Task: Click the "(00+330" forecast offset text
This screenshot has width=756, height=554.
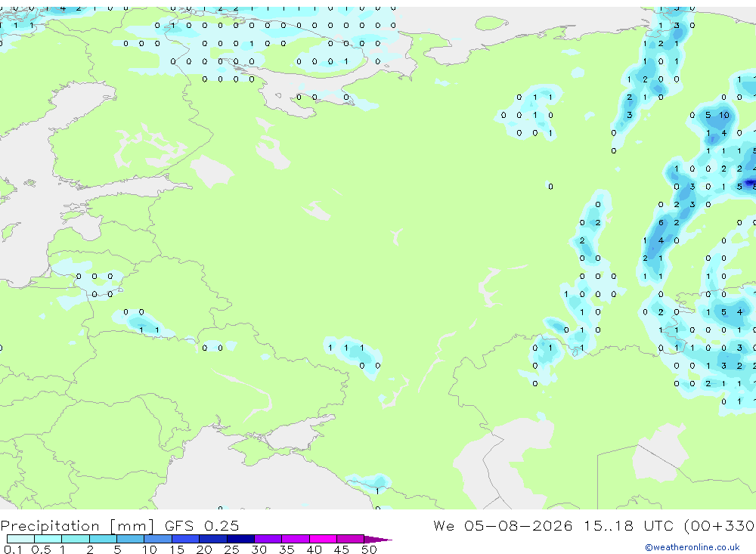Action: pyautogui.click(x=719, y=525)
